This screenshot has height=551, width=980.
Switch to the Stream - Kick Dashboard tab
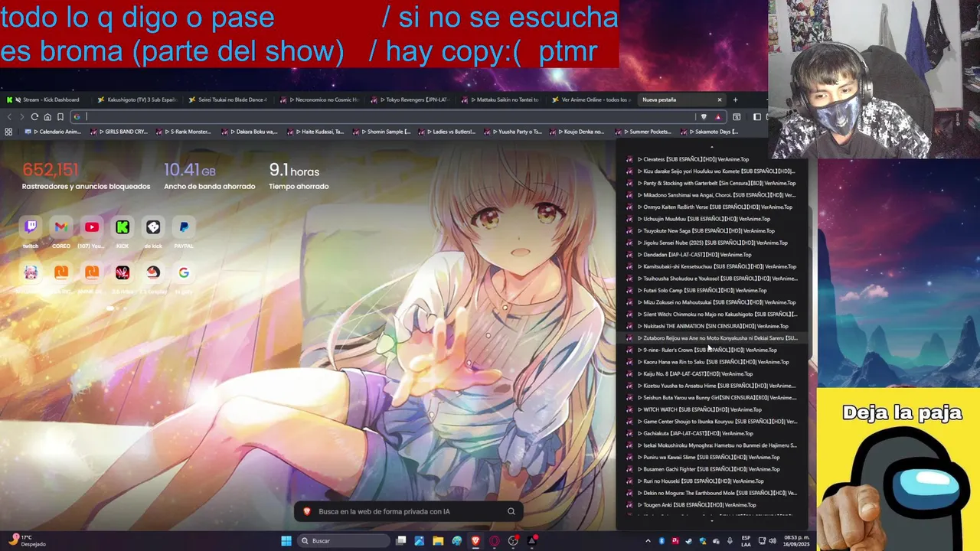[47, 99]
